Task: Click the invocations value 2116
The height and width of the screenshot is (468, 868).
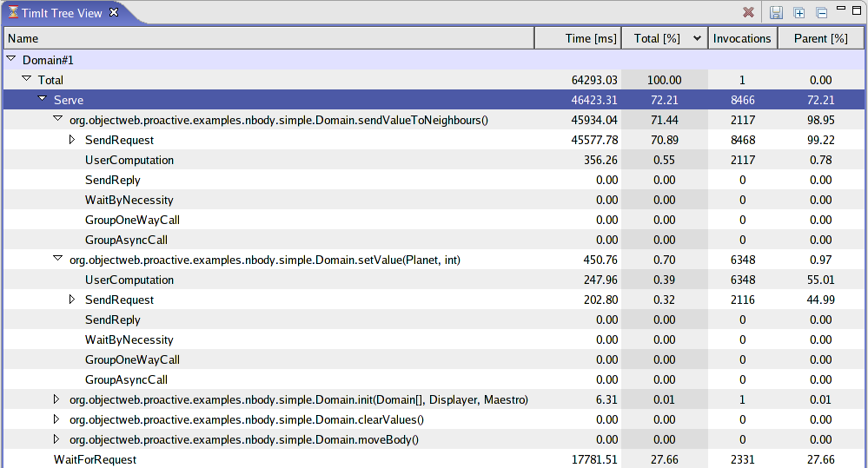Action: click(x=742, y=300)
